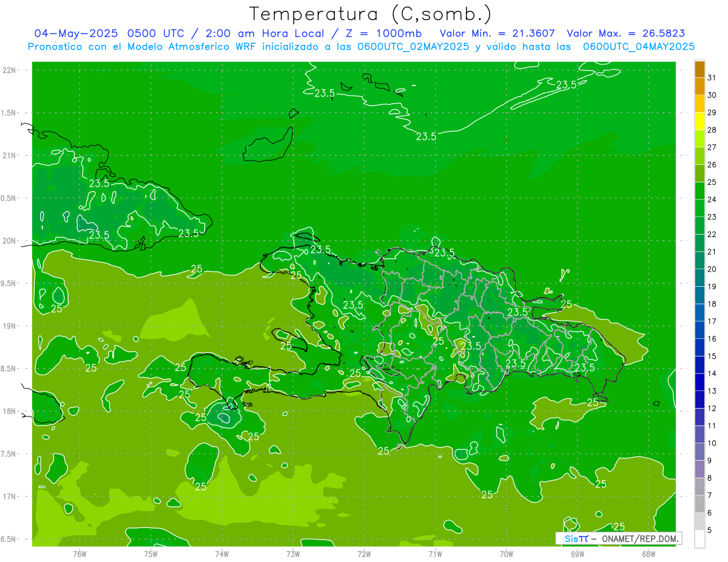Pick the gray swatch between 6 and 7
The image size is (728, 562).
699,504
